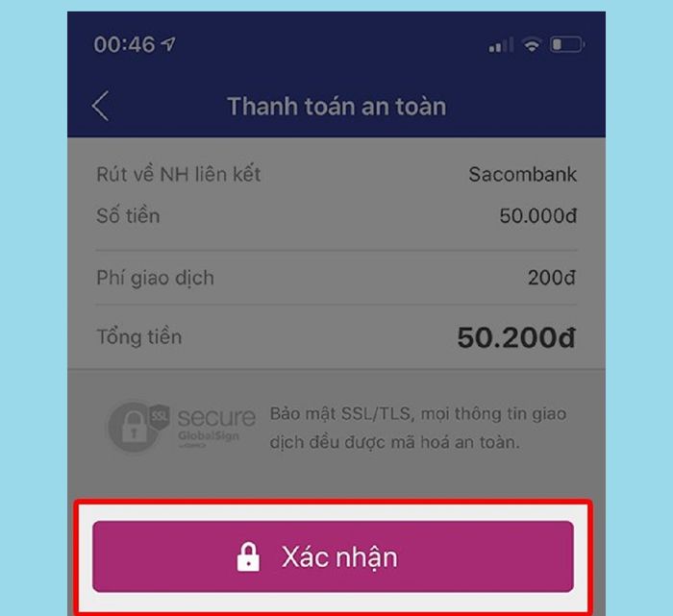
Task: Confirm payment with the Xác nhận button
Action: pos(333,556)
